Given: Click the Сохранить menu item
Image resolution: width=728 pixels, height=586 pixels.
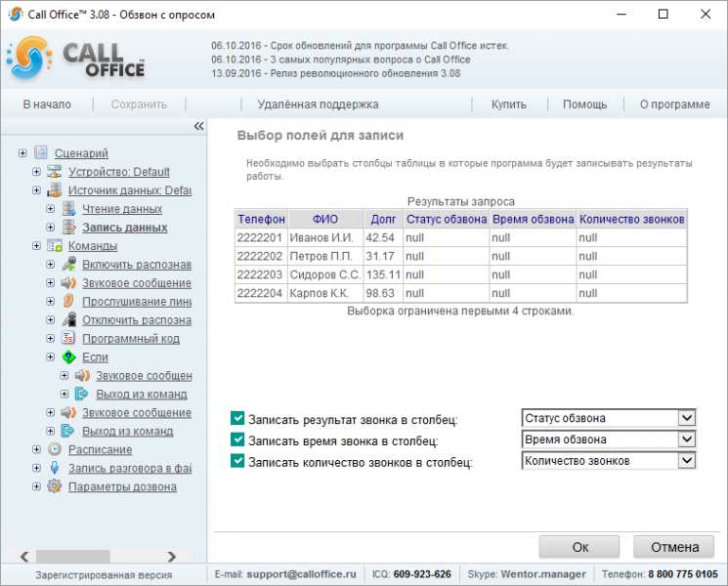Looking at the screenshot, I should (139, 105).
